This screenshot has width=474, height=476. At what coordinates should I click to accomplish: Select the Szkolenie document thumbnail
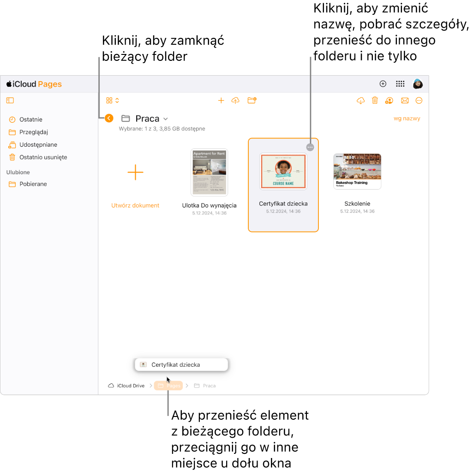click(357, 172)
